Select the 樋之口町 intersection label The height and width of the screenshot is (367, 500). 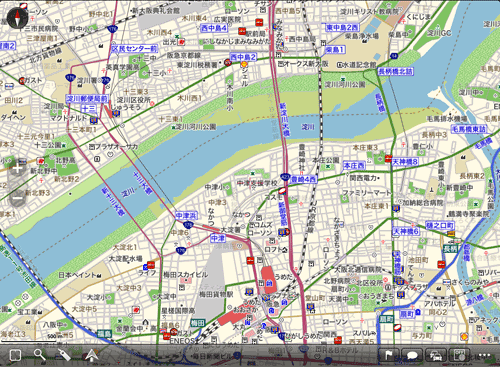(x=440, y=226)
